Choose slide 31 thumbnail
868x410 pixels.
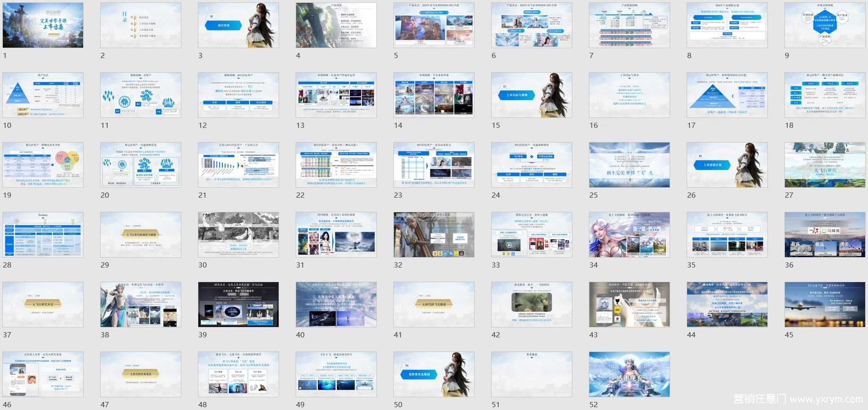click(336, 234)
